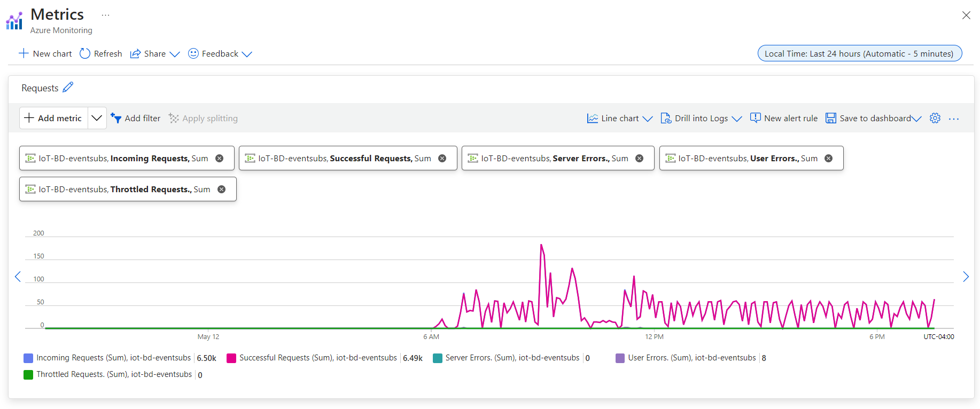The image size is (980, 409).
Task: Click Incoming Requests legend label
Action: 113,358
